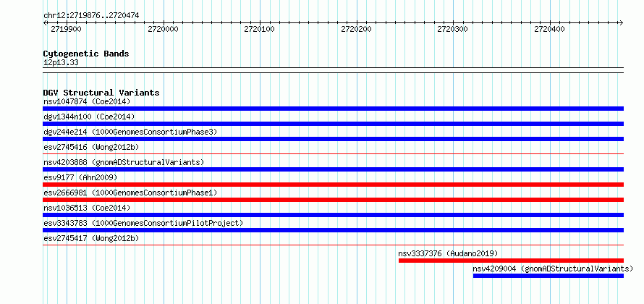Select the Cytogenetic Bands track title

click(86, 54)
